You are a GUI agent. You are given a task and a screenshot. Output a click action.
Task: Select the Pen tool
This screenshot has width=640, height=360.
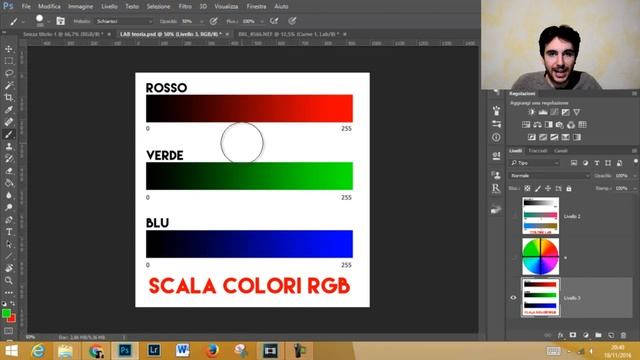[x=9, y=220]
